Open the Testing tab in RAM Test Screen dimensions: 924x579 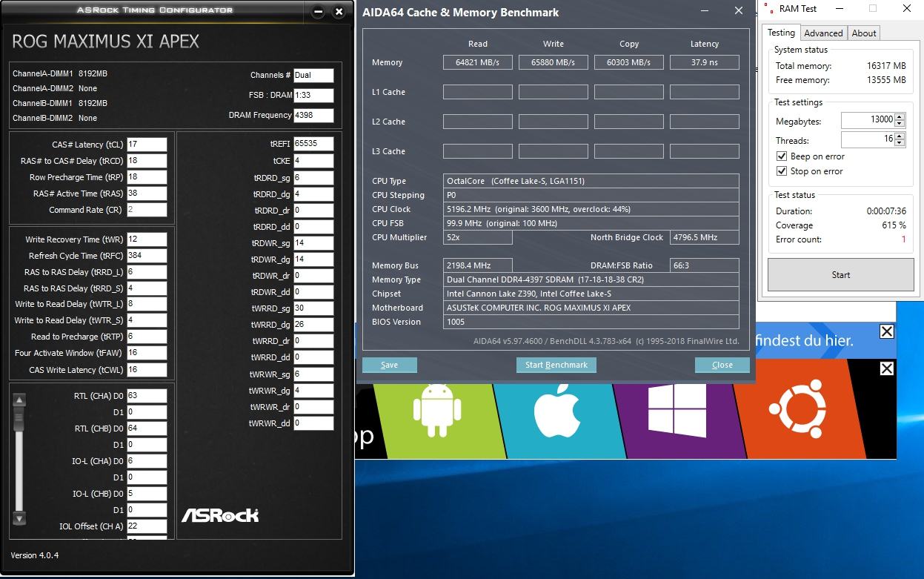781,33
